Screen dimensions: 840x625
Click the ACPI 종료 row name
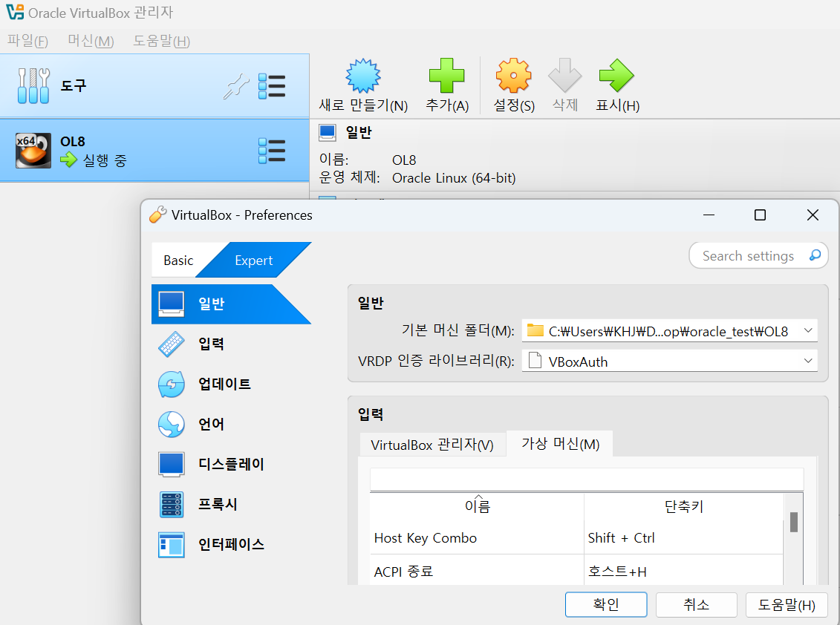[x=403, y=572]
